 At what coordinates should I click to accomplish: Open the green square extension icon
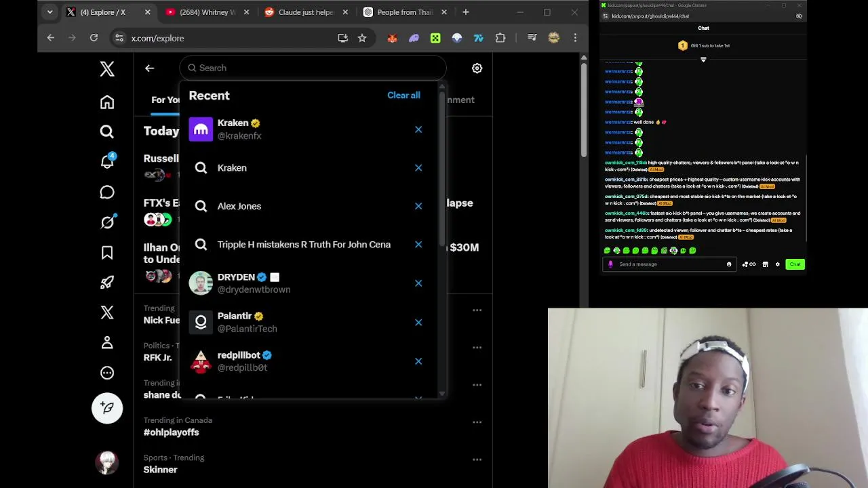[435, 38]
